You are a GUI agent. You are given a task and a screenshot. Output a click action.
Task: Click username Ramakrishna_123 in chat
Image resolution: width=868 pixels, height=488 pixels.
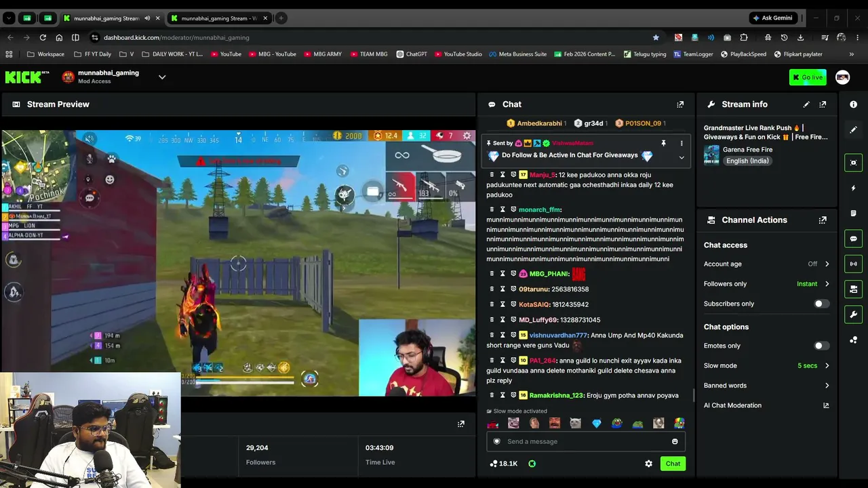[x=557, y=395]
